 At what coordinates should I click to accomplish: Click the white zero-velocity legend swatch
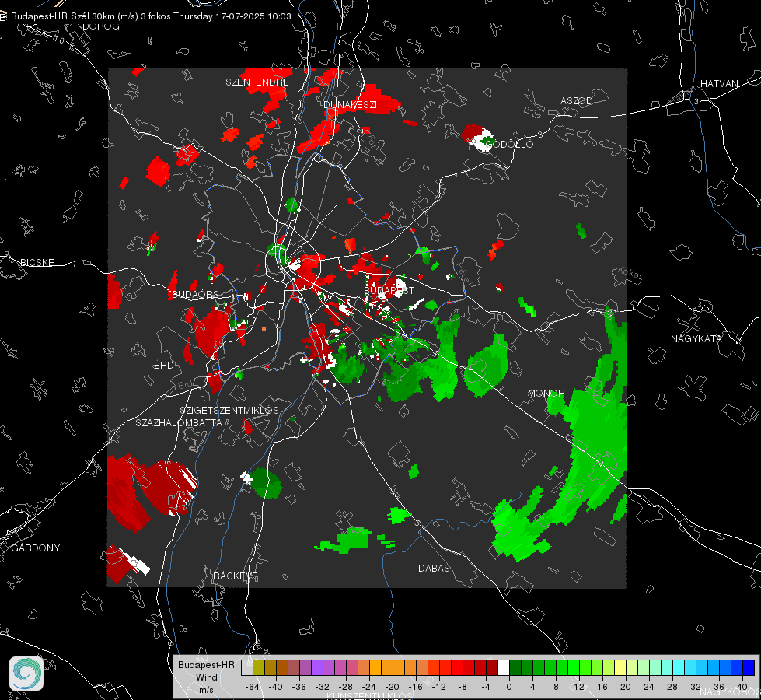[504, 668]
